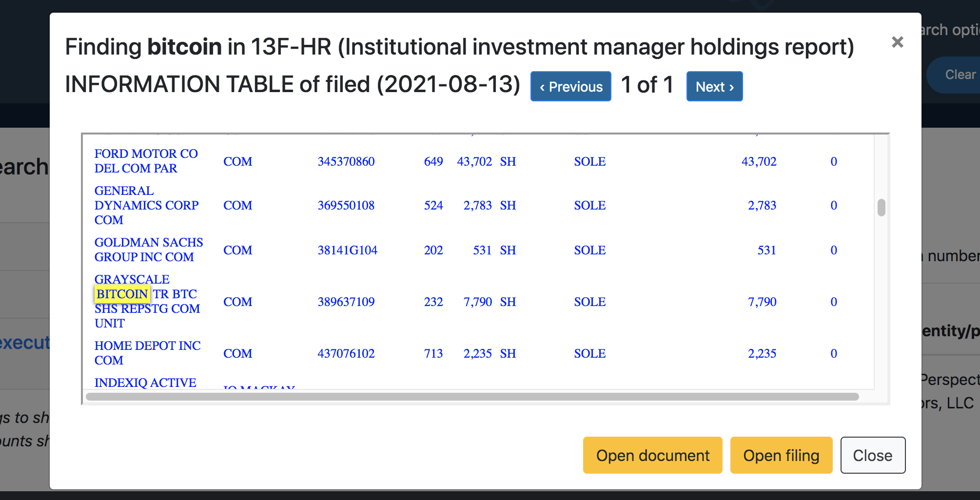Open document button

[x=652, y=455]
